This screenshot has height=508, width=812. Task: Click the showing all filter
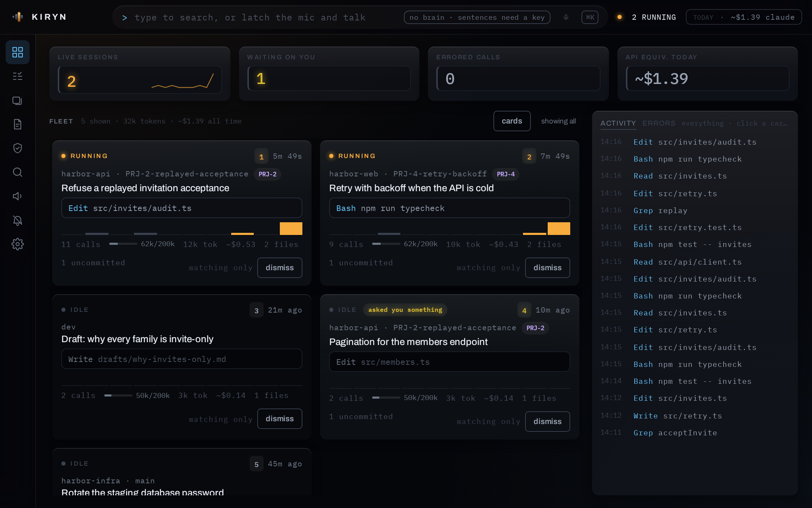click(x=559, y=121)
